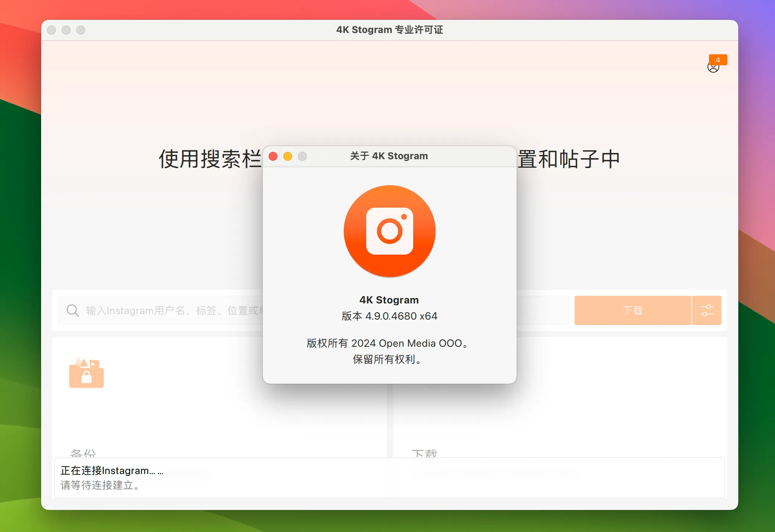The image size is (775, 532).
Task: Click version text 版本 4.9.0.4680 x64
Action: click(390, 316)
